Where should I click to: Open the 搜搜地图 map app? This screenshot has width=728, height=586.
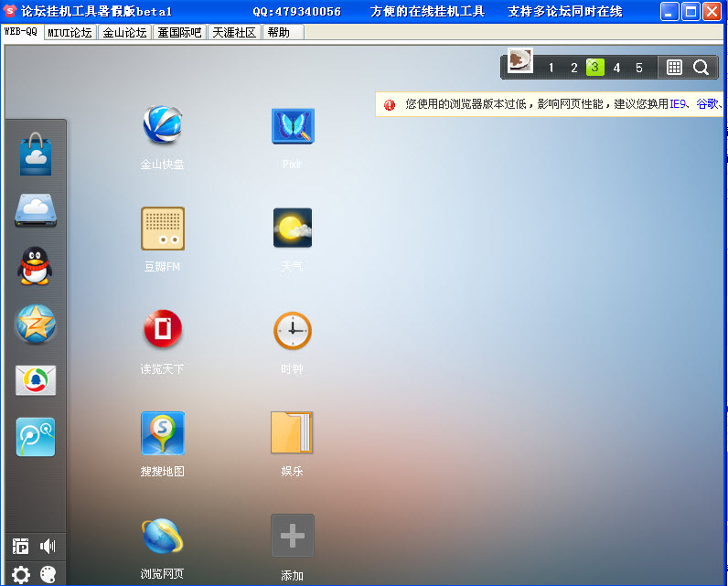[x=163, y=433]
